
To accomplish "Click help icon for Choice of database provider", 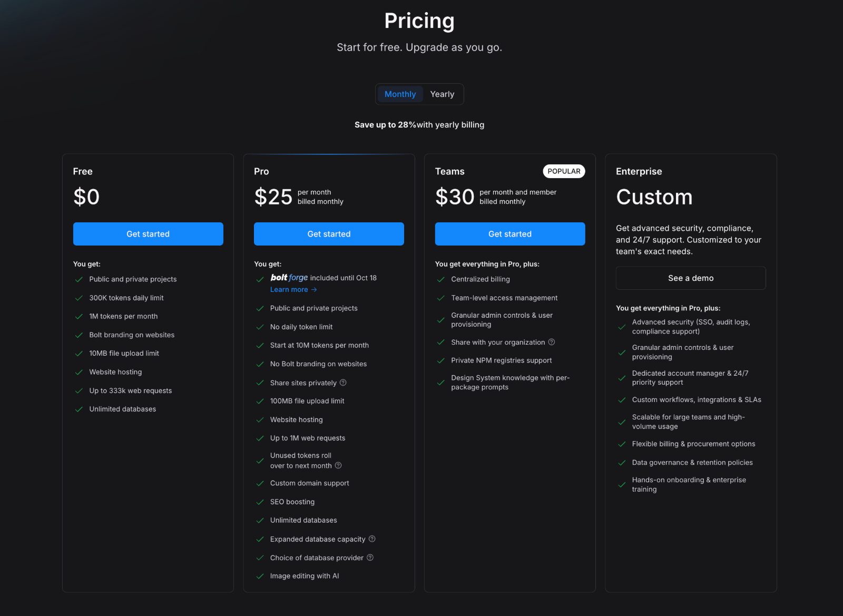I will click(370, 558).
